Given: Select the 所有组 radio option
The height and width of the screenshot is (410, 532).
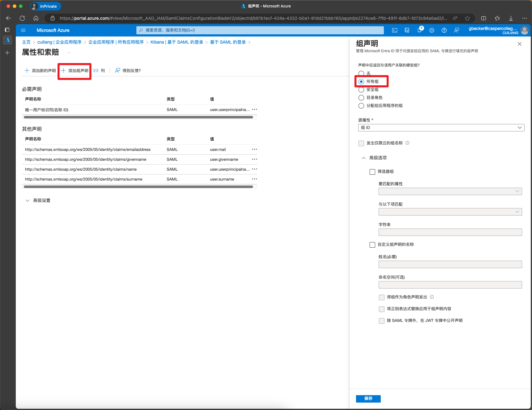Looking at the screenshot, I should click(361, 82).
